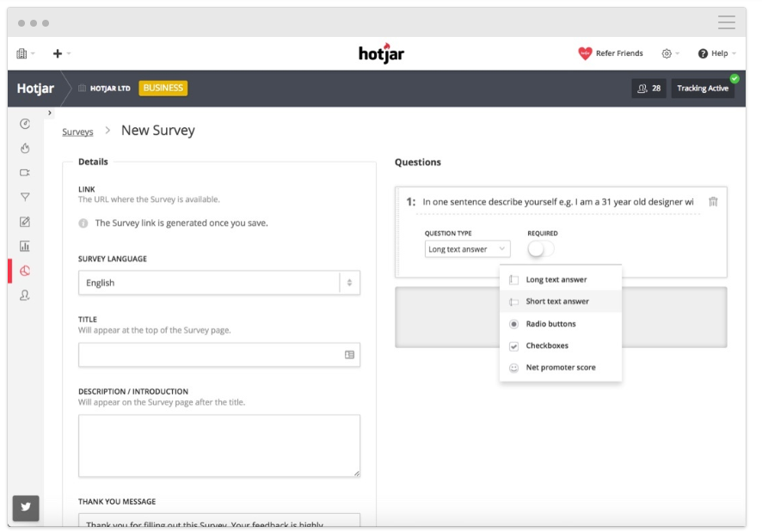Click the Questions heading

click(417, 162)
